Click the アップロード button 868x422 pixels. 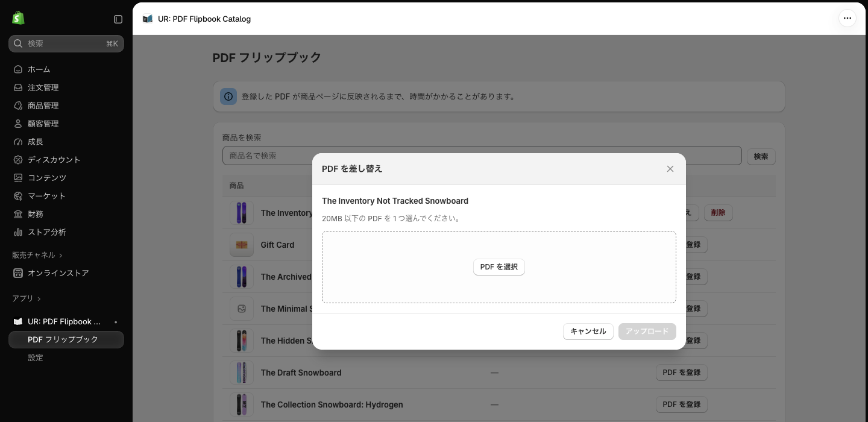tap(647, 332)
